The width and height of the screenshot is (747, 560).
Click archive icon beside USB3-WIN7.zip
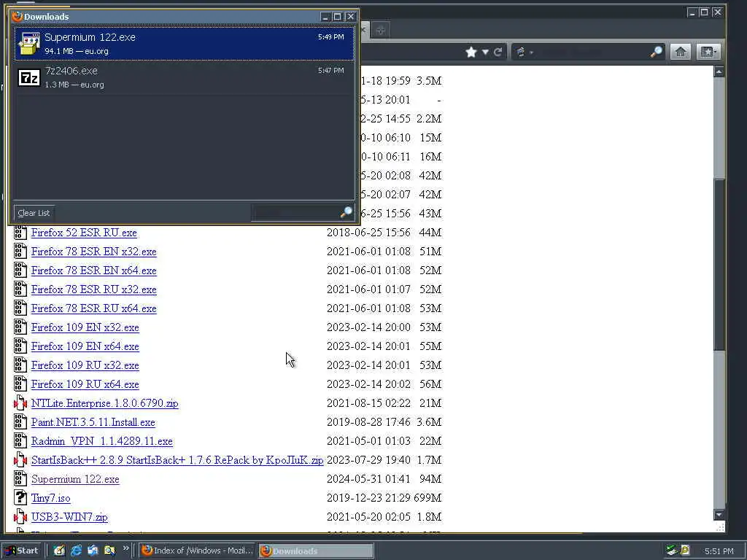[20, 517]
